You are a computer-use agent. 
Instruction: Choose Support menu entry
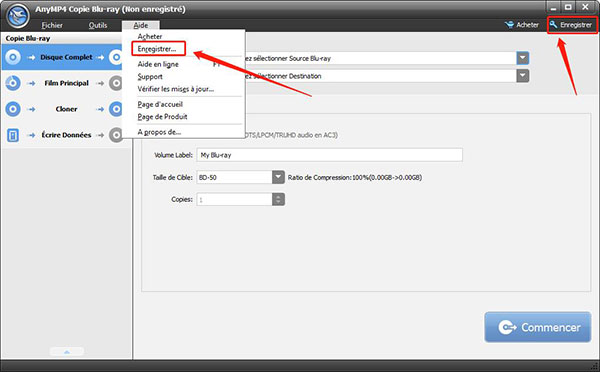(150, 77)
